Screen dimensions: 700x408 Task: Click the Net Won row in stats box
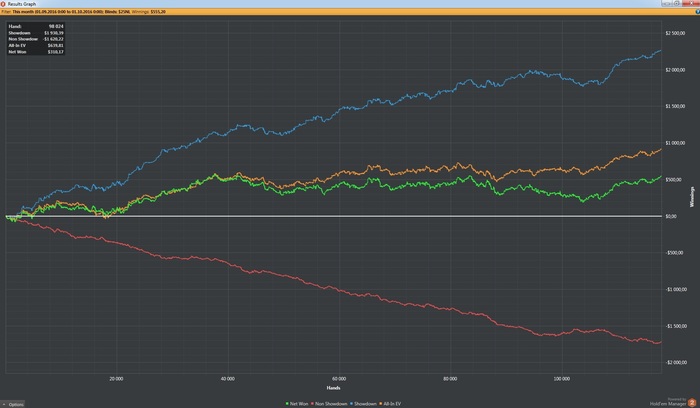(x=36, y=52)
